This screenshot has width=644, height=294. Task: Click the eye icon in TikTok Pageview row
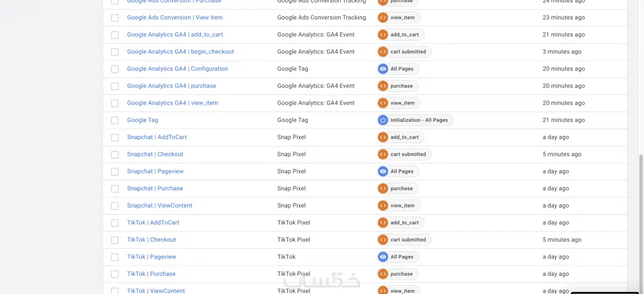[383, 257]
